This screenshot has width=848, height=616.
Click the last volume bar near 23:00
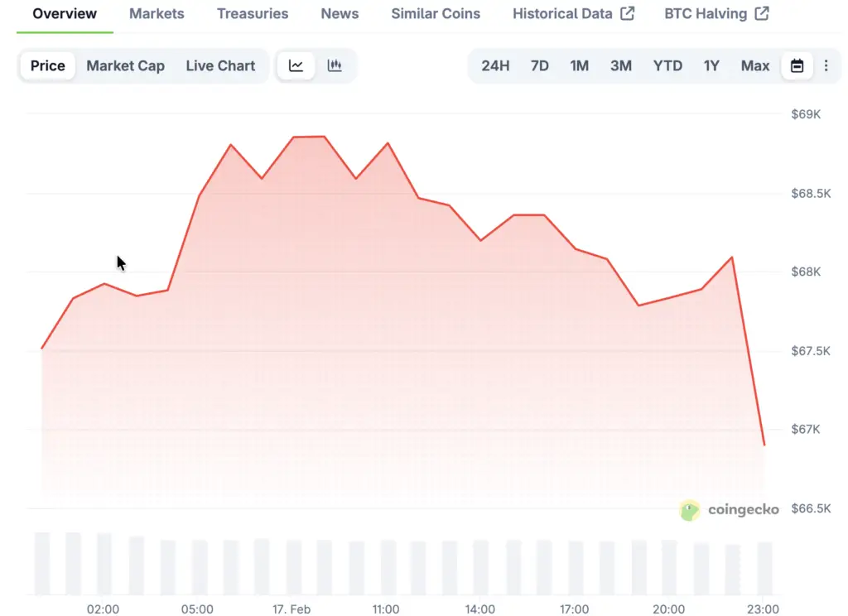coord(764,568)
